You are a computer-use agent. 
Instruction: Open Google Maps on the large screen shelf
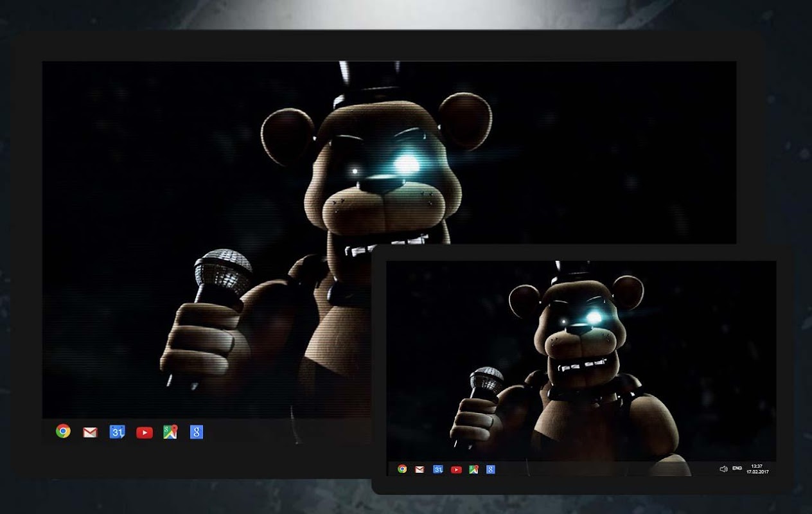170,432
